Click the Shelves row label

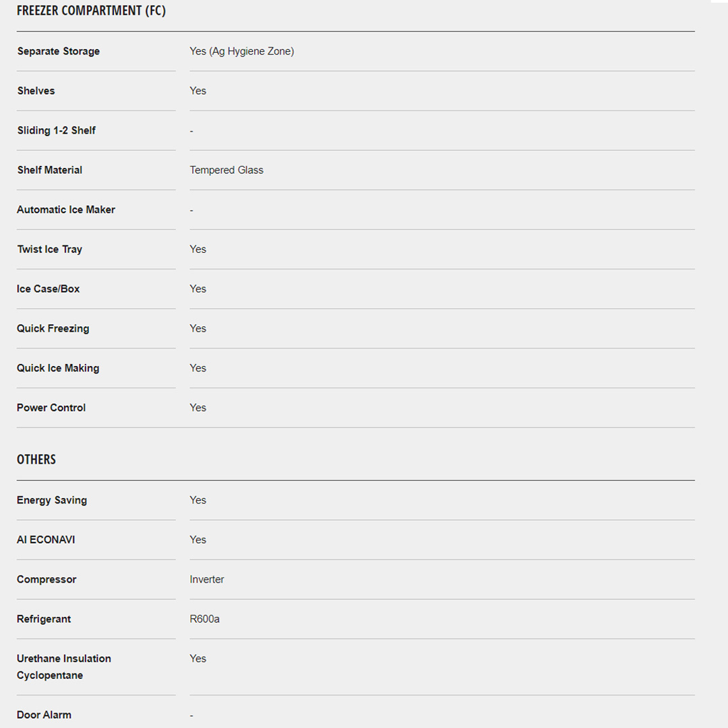pos(36,91)
